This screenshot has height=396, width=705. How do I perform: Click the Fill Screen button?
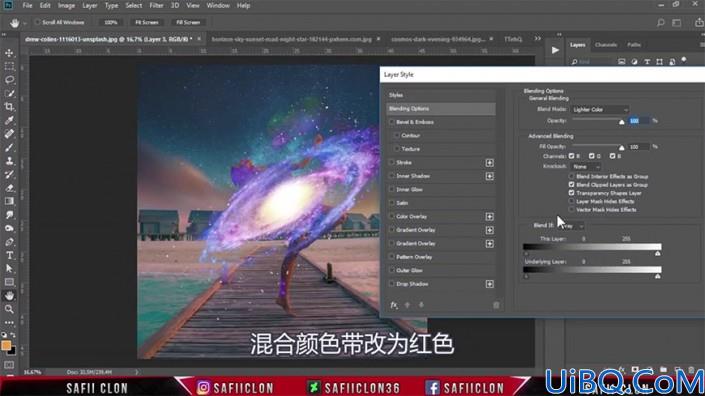[188, 22]
